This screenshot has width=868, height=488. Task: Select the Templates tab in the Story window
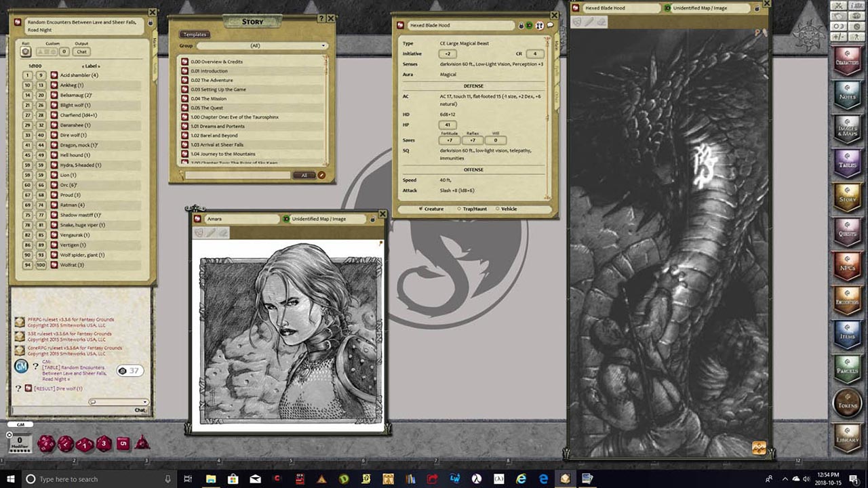tap(195, 34)
